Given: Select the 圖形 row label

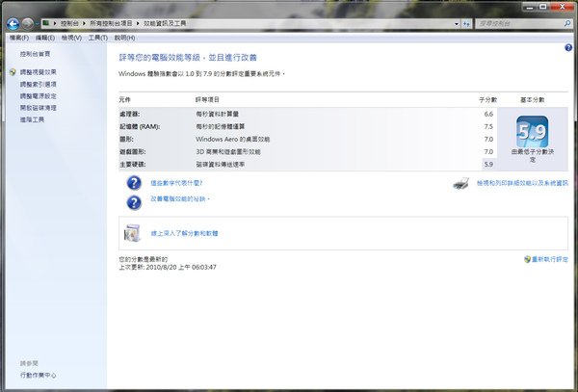Looking at the screenshot, I should (126, 140).
